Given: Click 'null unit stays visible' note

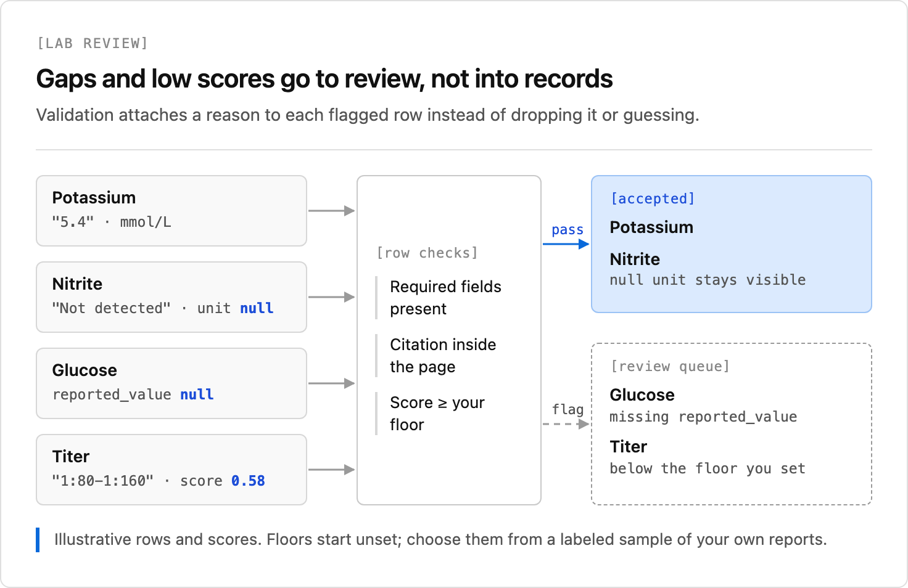Looking at the screenshot, I should point(708,280).
